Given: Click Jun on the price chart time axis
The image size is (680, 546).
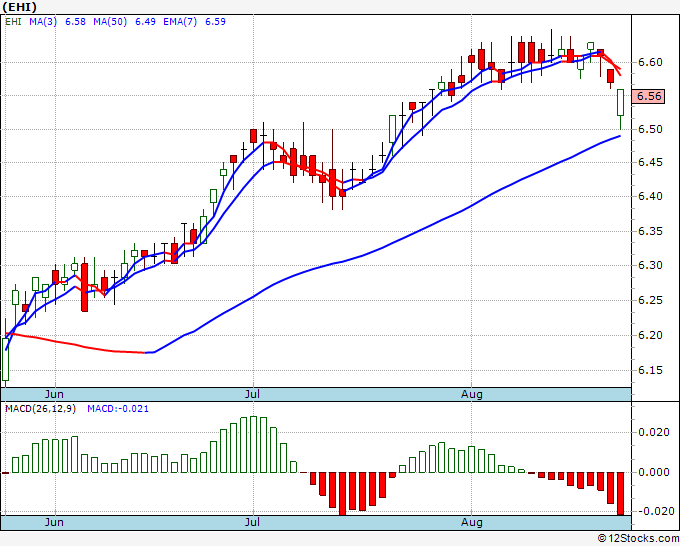Looking at the screenshot, I should pos(54,394).
